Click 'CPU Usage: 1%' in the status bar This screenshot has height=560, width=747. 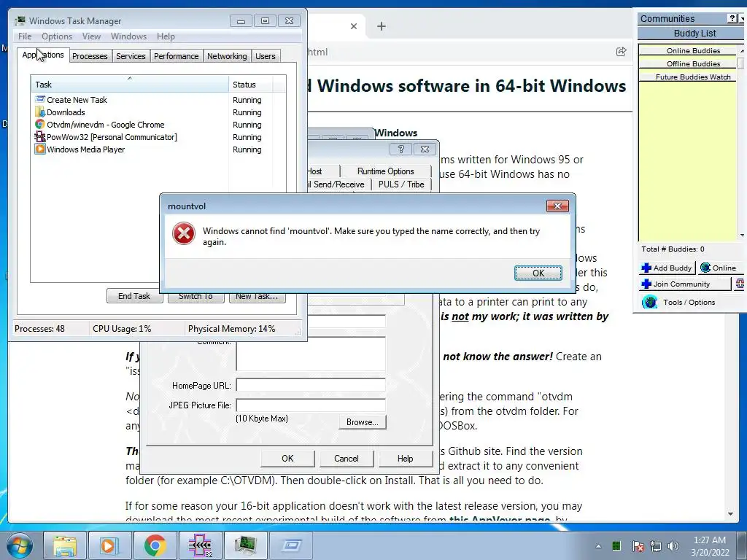tap(122, 329)
